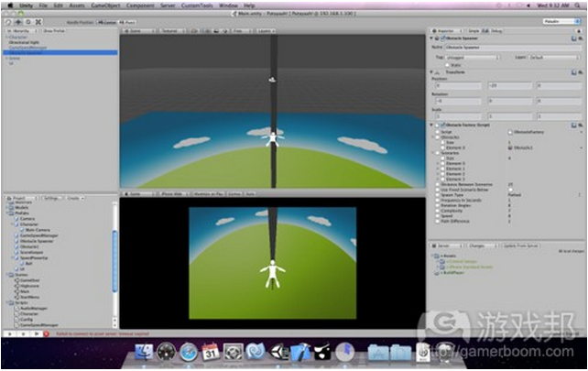Viewport: 588px width, 371px height.
Task: Open the CustomTools menu
Action: click(x=197, y=5)
